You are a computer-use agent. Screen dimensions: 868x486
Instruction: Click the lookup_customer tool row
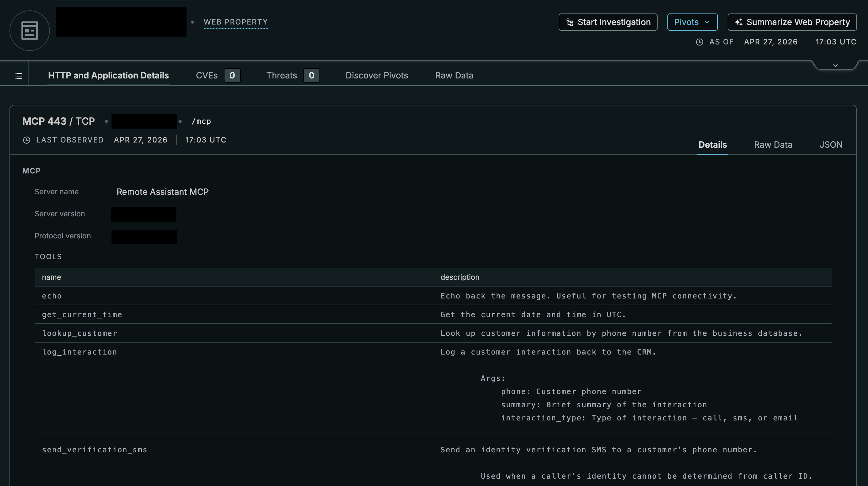(x=80, y=333)
